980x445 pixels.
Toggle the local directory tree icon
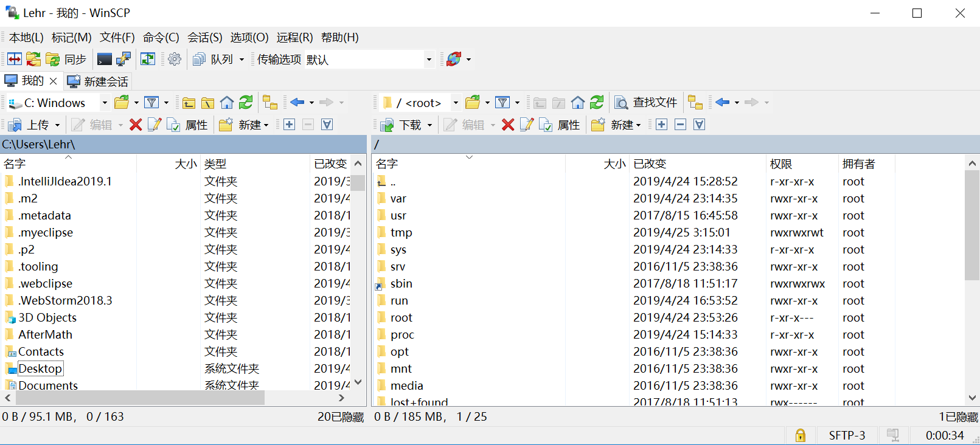270,102
